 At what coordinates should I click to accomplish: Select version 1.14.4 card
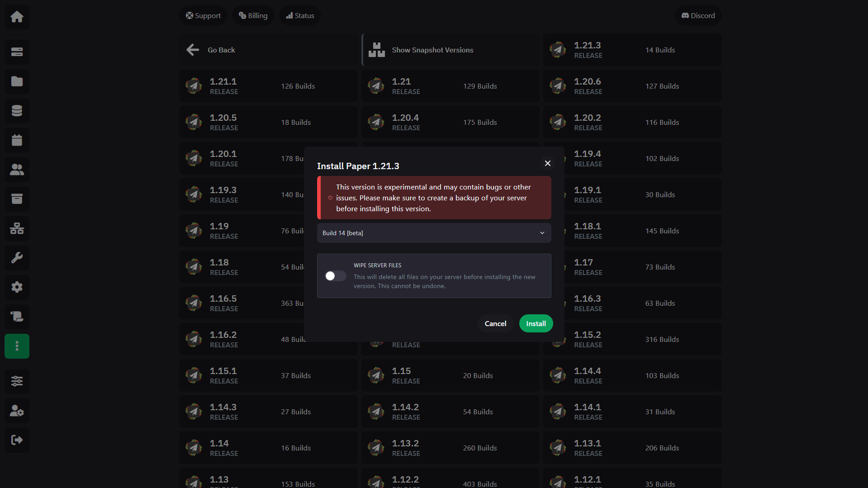[x=632, y=375]
